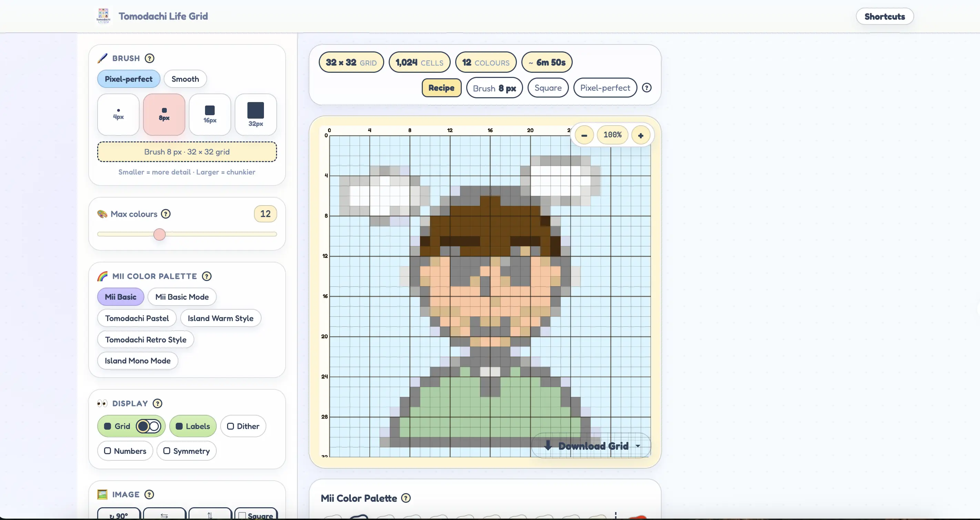The image size is (980, 520).
Task: Open the Shortcuts button
Action: (x=885, y=16)
